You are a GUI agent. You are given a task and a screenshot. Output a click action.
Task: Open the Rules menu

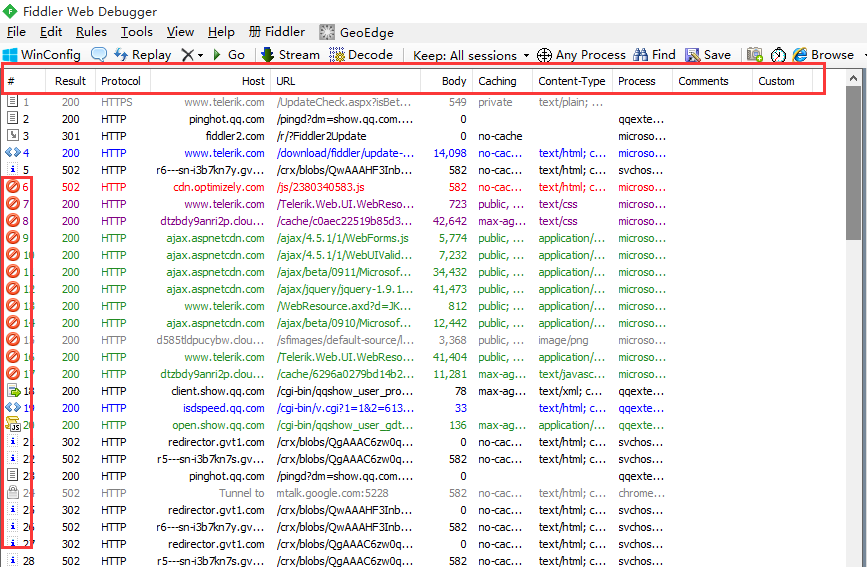[91, 32]
